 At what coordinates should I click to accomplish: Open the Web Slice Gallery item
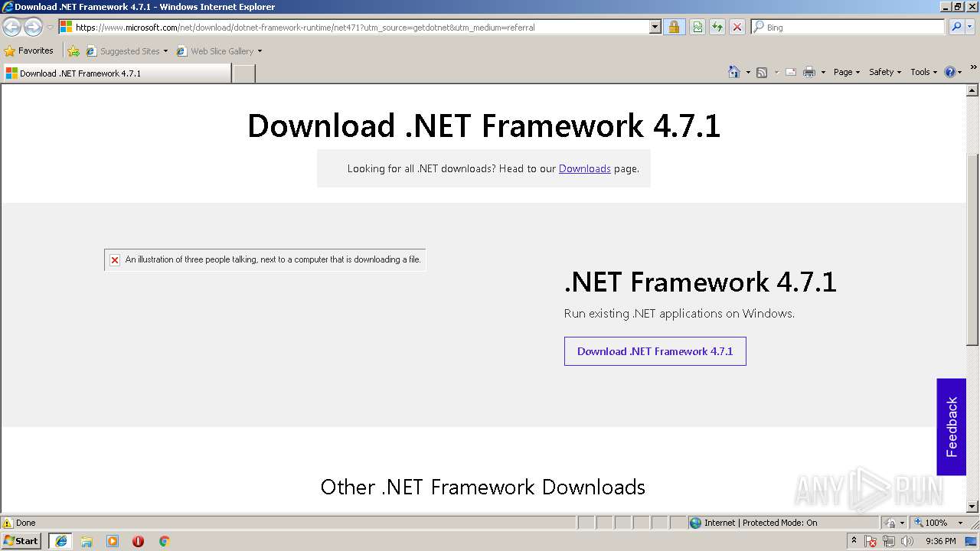tap(219, 51)
